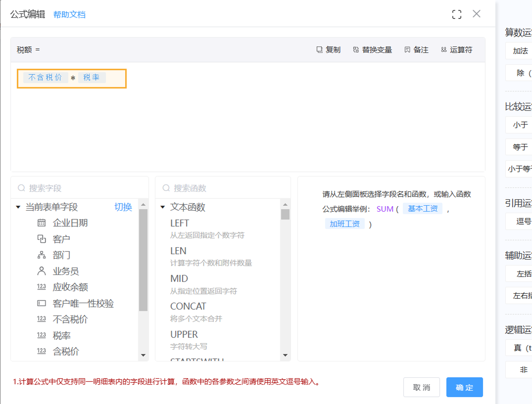The image size is (532, 404).
Task: Click the org chart icon beside 部门
Action: click(42, 255)
